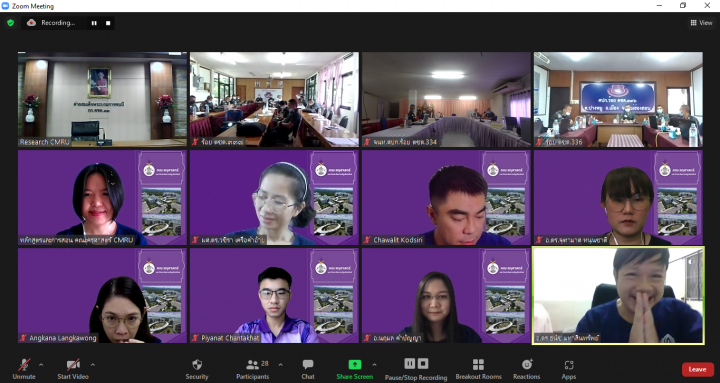Expand share options arrow beside Share Screen

374,365
